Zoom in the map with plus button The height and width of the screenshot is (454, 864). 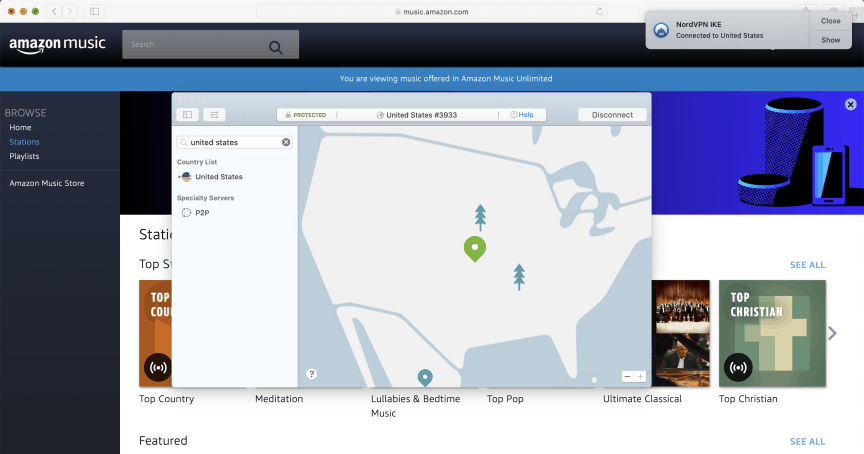(x=641, y=376)
